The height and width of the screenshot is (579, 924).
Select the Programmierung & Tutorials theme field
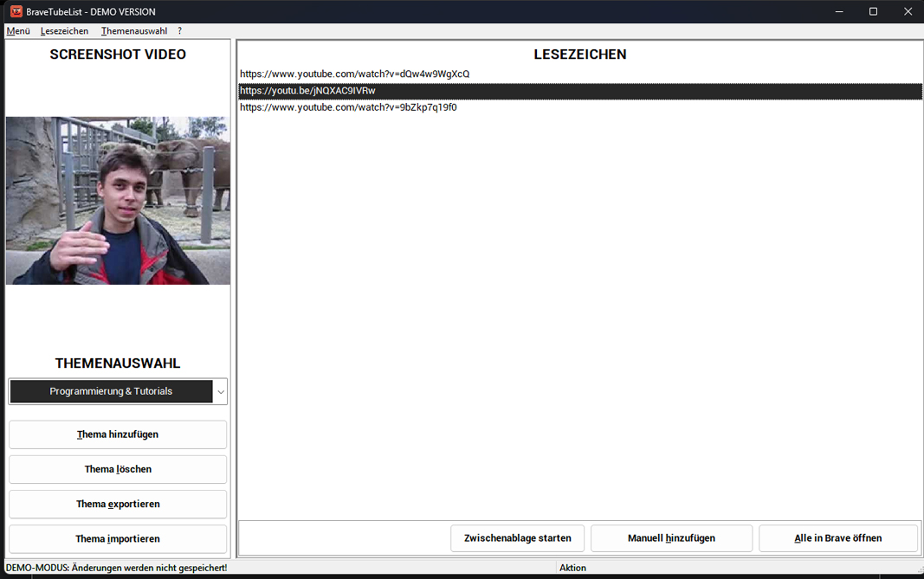[x=113, y=391]
